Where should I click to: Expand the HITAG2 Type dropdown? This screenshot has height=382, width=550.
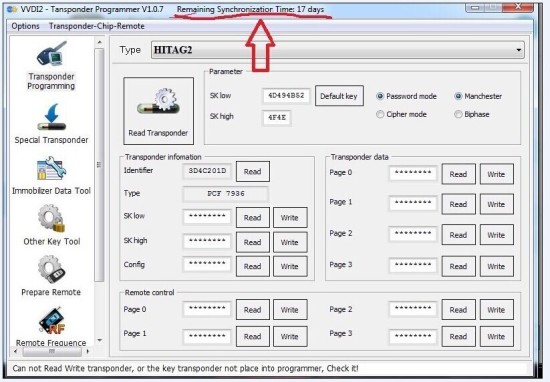click(x=519, y=50)
